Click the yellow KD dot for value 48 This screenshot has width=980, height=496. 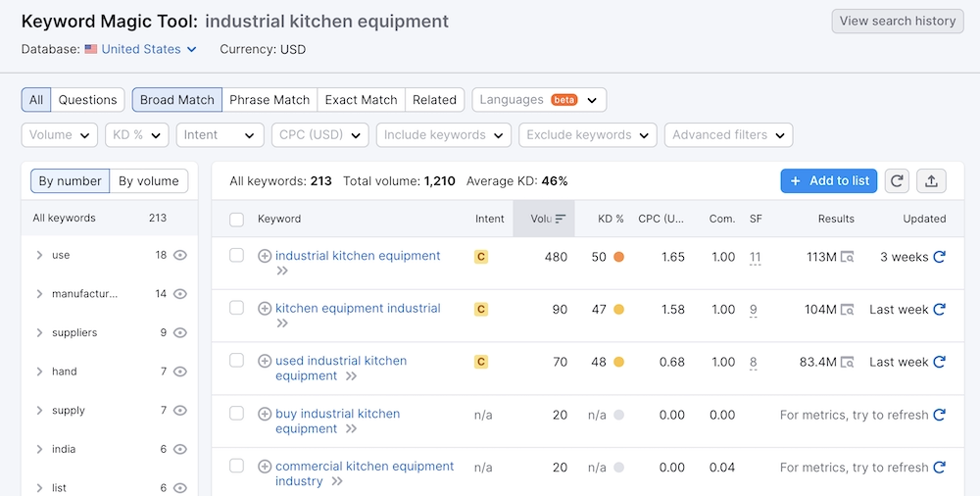pos(618,362)
